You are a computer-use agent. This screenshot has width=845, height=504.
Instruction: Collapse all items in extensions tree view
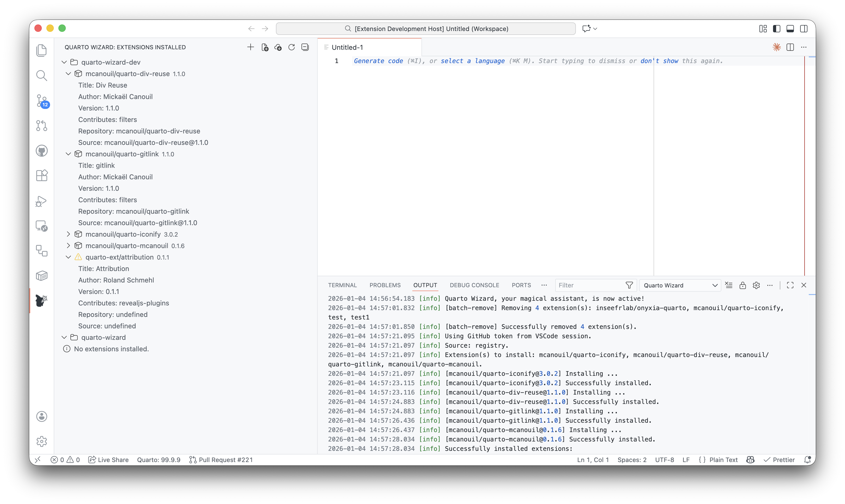(305, 47)
